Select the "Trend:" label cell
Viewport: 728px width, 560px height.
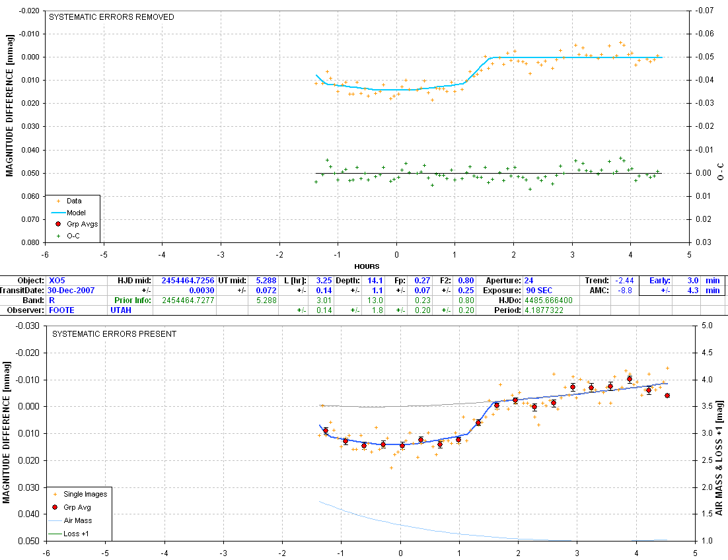(597, 281)
